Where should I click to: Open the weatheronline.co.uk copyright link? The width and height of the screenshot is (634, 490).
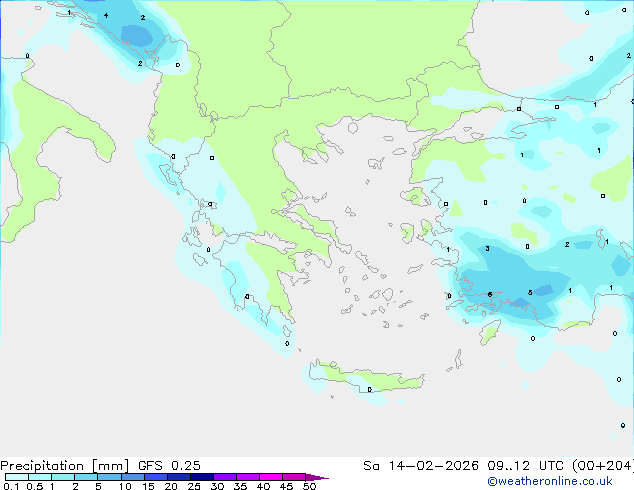pos(549,481)
